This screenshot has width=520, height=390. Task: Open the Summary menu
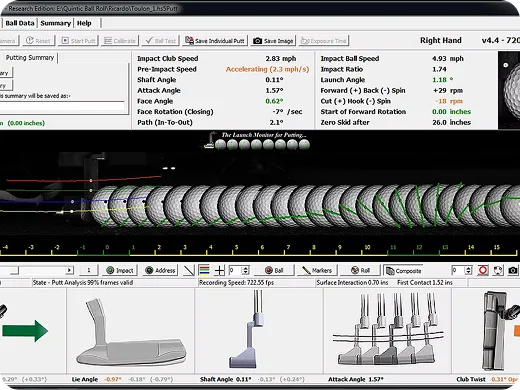click(56, 23)
